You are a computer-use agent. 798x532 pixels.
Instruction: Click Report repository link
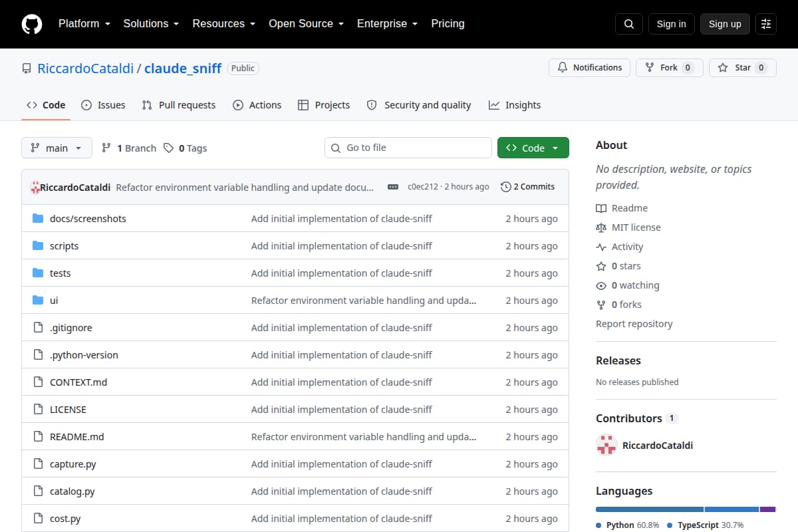(x=634, y=324)
